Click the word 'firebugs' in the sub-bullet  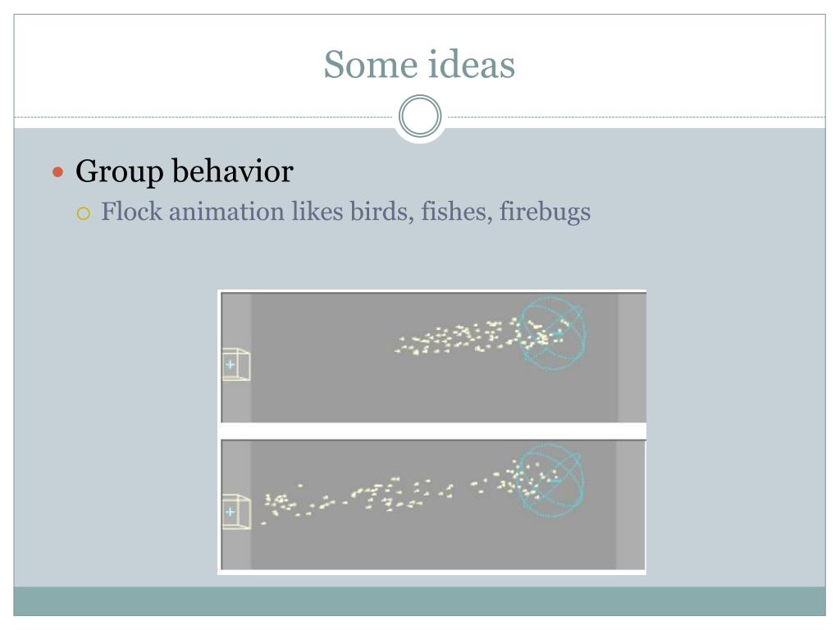pos(545,212)
